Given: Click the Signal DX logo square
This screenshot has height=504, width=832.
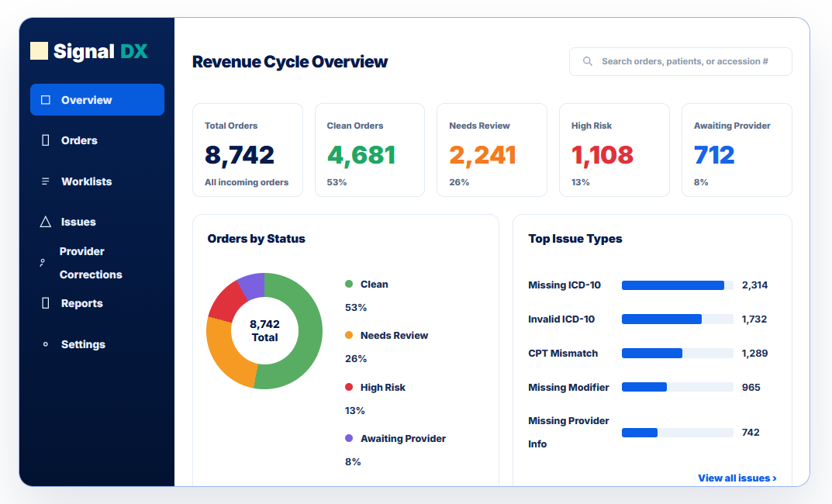Looking at the screenshot, I should click(x=40, y=51).
